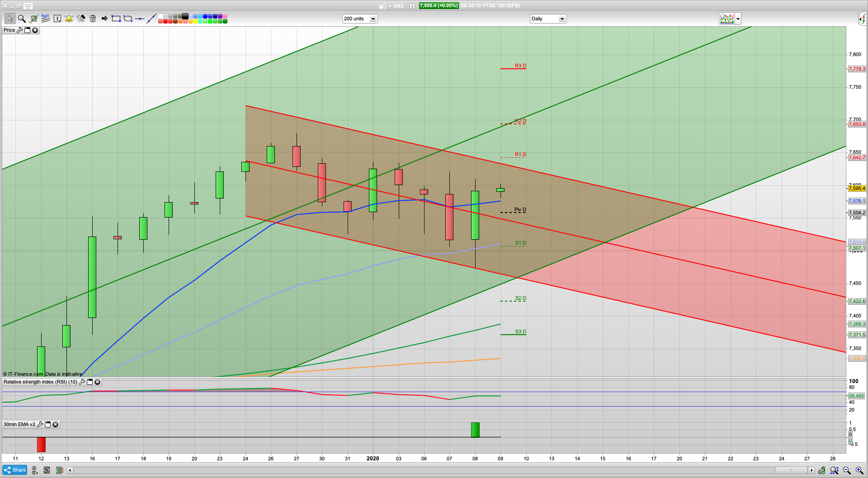This screenshot has width=868, height=478.
Task: Open the chart linking chain icon
Action: [x=34, y=470]
